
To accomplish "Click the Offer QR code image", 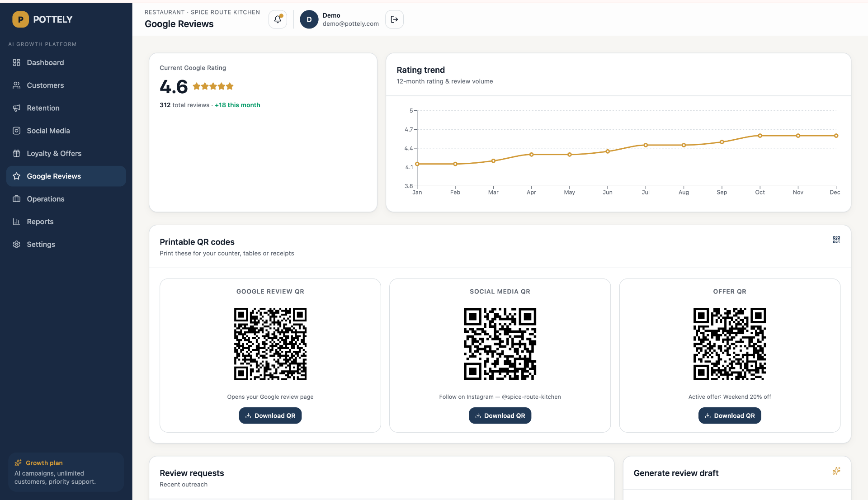I will coord(730,344).
